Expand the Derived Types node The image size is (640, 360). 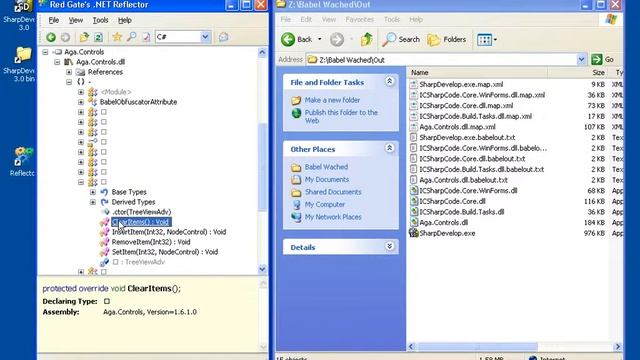click(x=93, y=202)
